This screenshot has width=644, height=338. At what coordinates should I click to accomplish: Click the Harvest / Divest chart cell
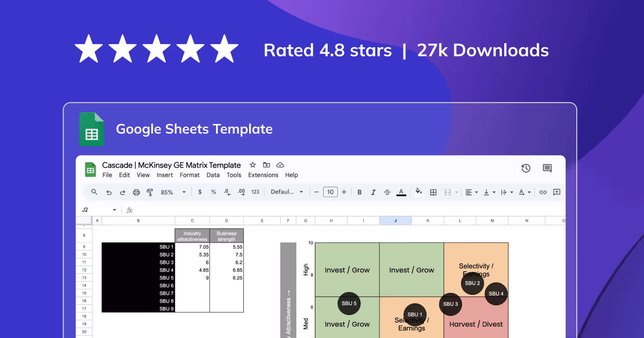click(x=476, y=324)
